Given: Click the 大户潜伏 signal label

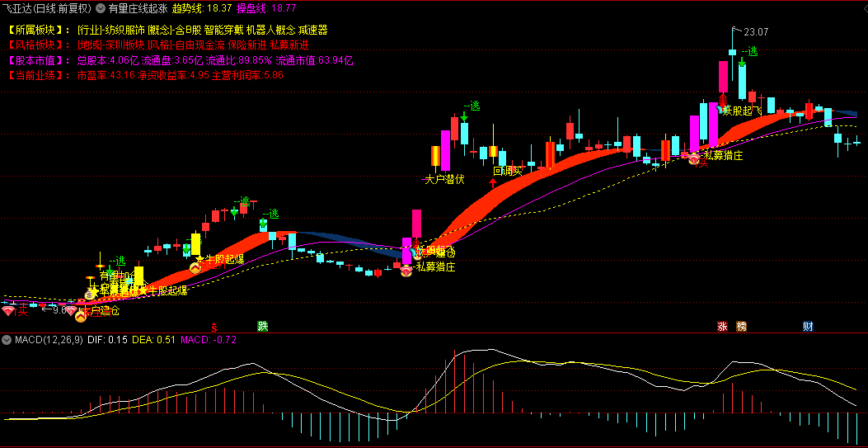Looking at the screenshot, I should pos(443,179).
